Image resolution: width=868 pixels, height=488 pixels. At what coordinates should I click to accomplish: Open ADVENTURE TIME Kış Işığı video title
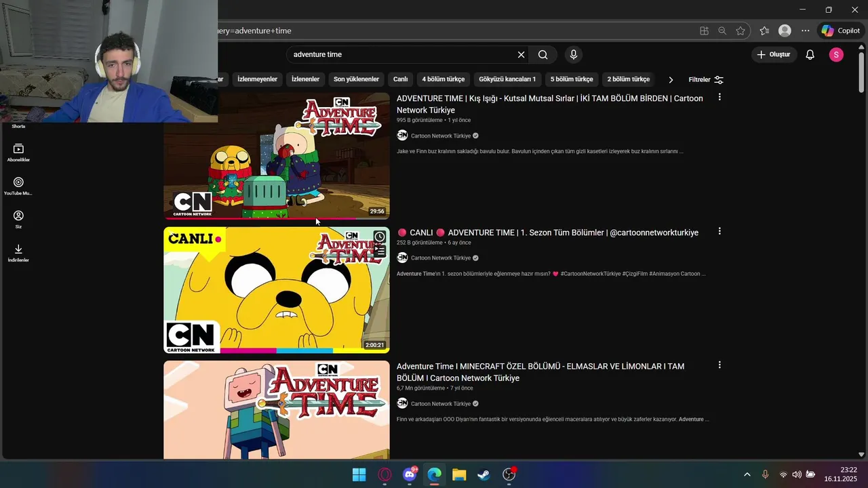549,104
